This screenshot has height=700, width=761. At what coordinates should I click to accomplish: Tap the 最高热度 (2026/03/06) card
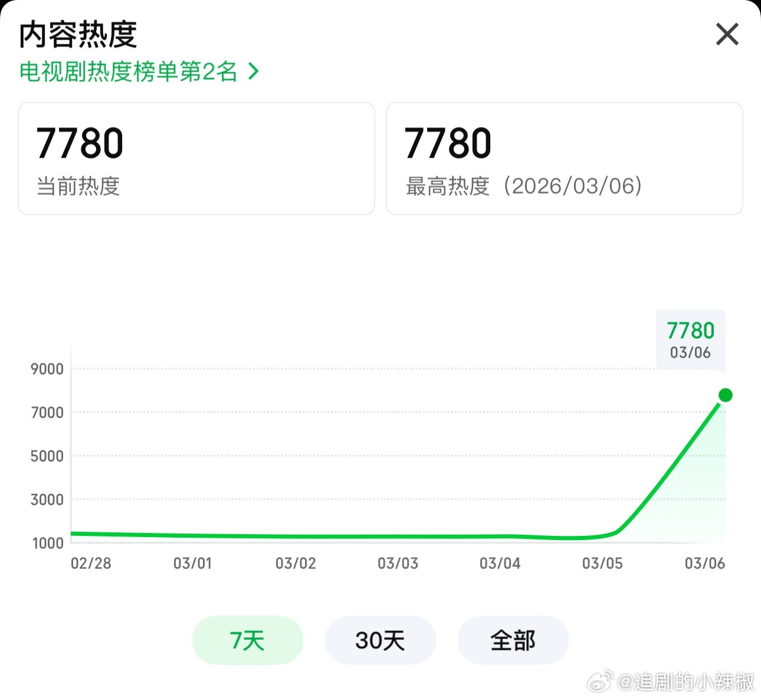point(564,159)
